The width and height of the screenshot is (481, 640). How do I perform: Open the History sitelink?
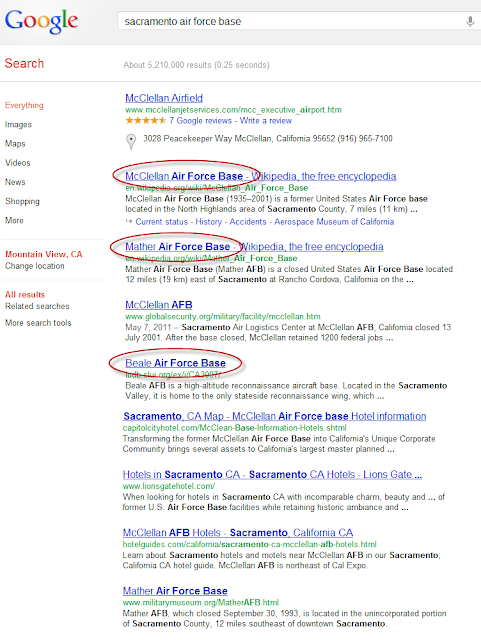(208, 222)
